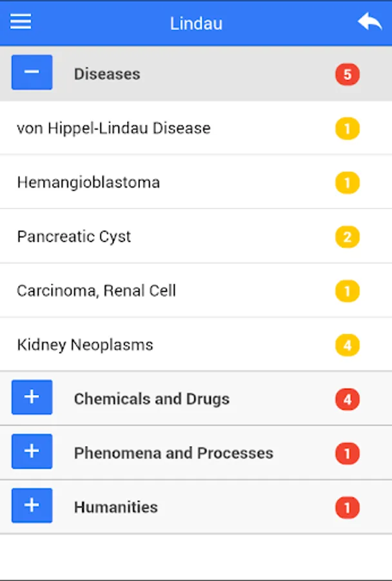Expand the Humanities section
The height and width of the screenshot is (581, 392).
tap(32, 505)
